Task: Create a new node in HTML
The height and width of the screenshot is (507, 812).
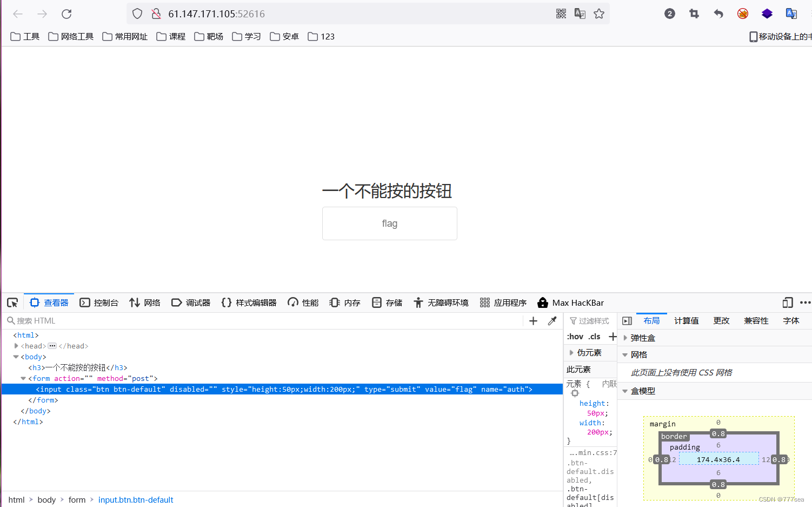Action: 533,321
